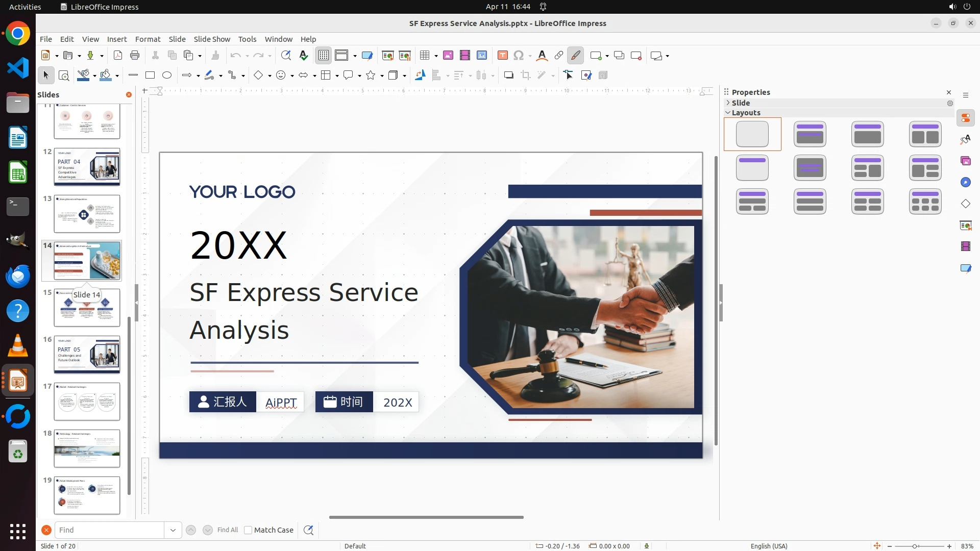Select the slide 16 thumbnail

click(x=87, y=355)
